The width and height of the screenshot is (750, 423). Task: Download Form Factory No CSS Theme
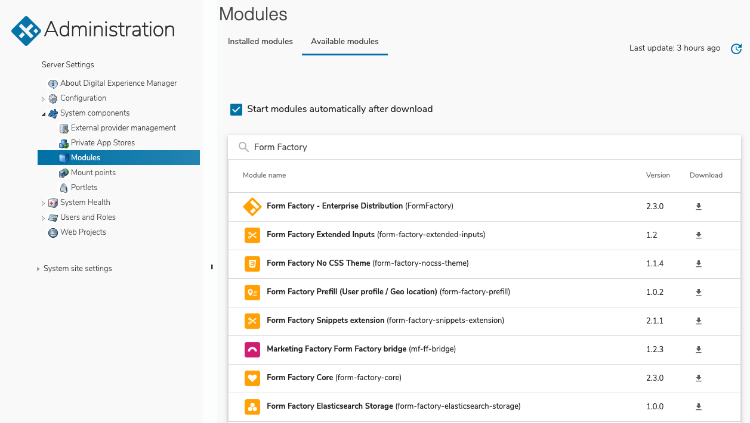(698, 263)
